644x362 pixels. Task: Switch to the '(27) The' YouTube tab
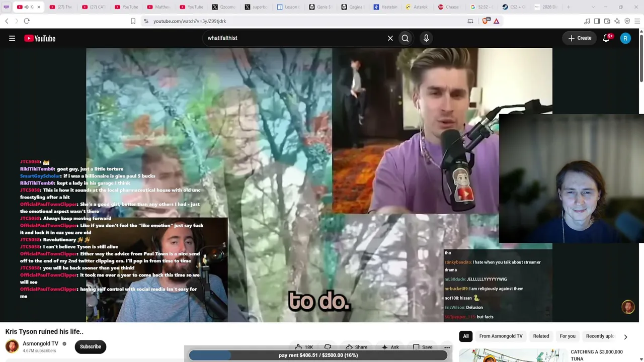coord(61,7)
